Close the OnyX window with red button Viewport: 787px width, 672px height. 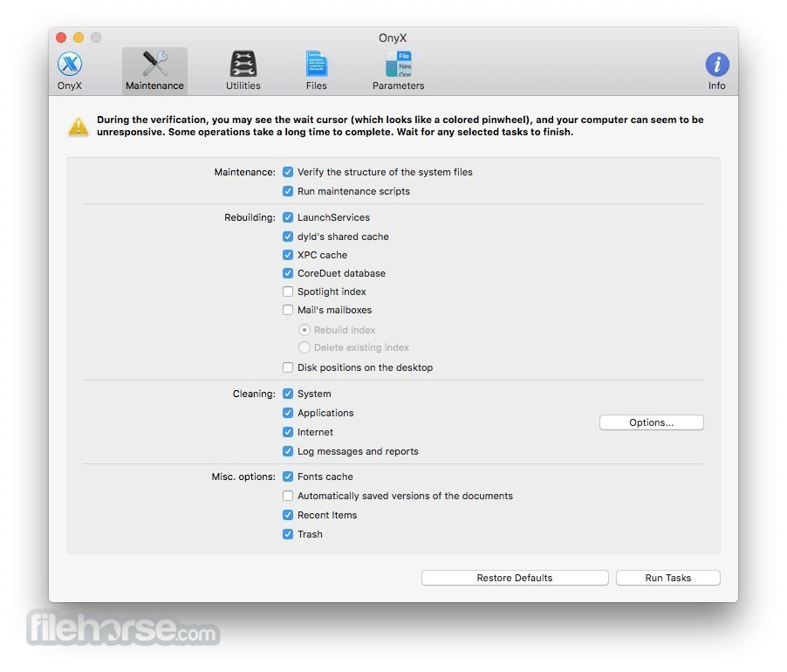pyautogui.click(x=61, y=38)
